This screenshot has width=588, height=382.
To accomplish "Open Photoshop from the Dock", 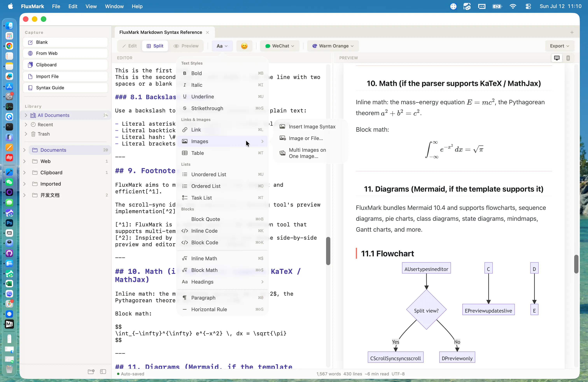I will (9, 223).
